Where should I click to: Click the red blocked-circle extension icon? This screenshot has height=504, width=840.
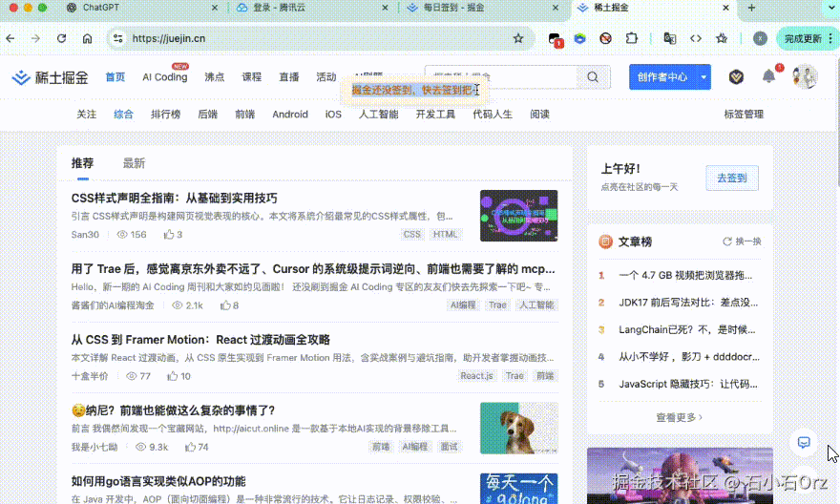[605, 38]
